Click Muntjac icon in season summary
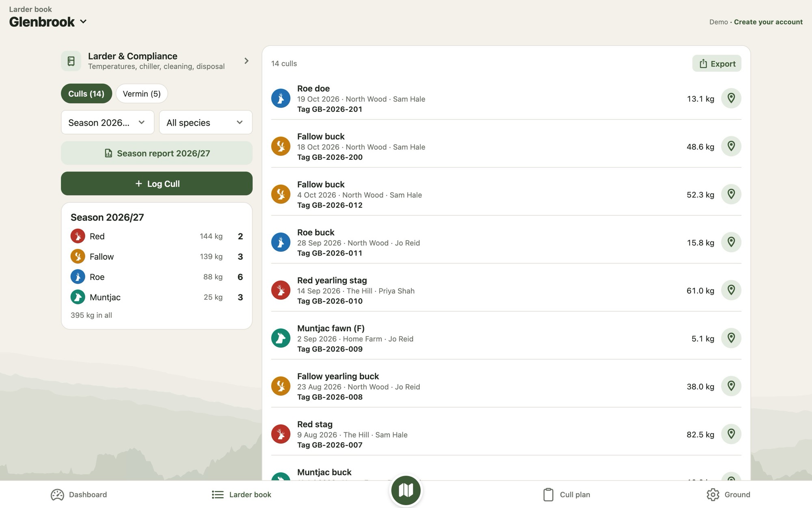 78,297
